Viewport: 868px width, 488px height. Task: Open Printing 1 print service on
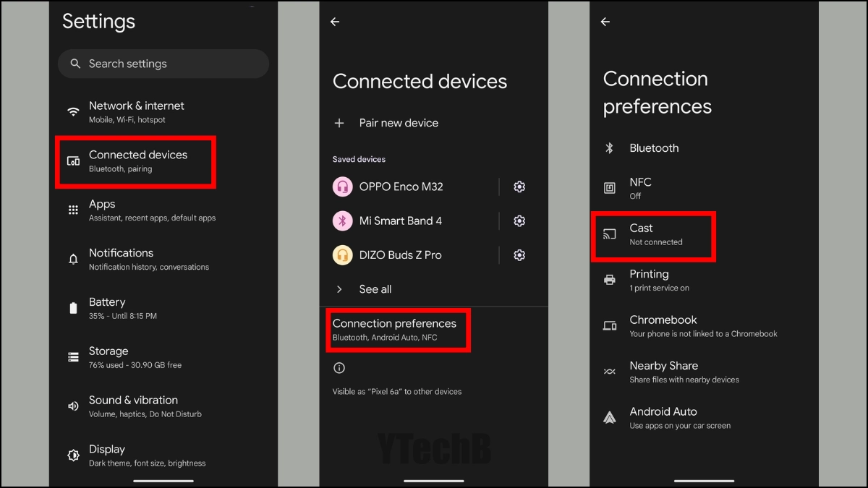(x=704, y=280)
